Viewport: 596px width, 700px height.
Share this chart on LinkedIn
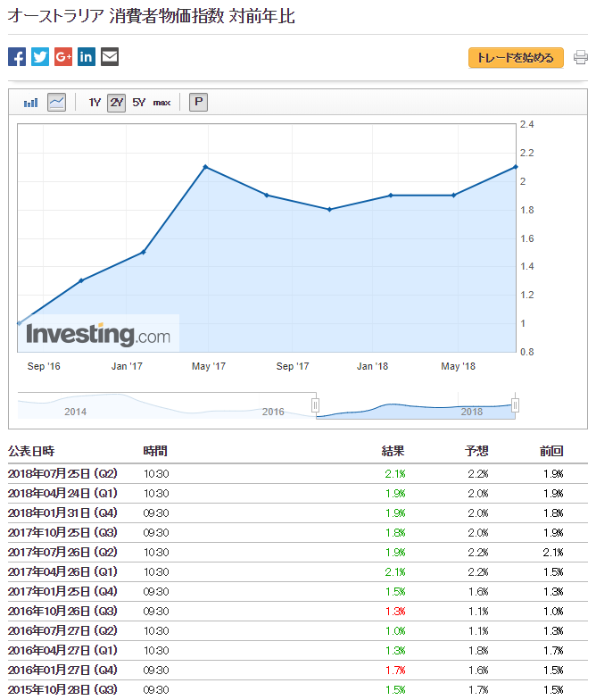pos(87,57)
